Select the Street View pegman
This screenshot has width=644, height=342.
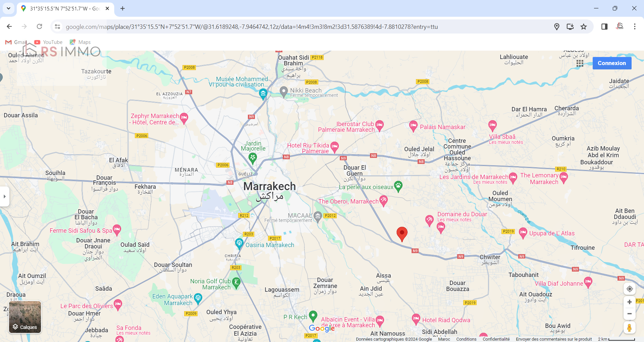click(630, 328)
